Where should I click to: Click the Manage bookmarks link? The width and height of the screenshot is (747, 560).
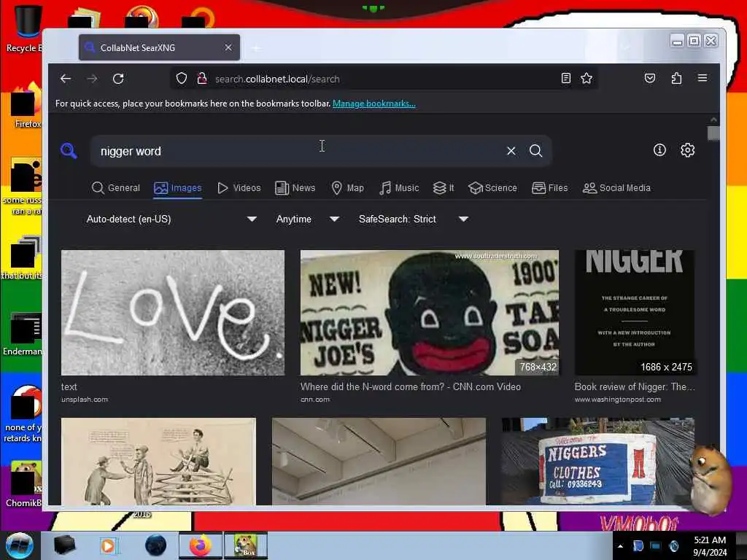pyautogui.click(x=374, y=104)
